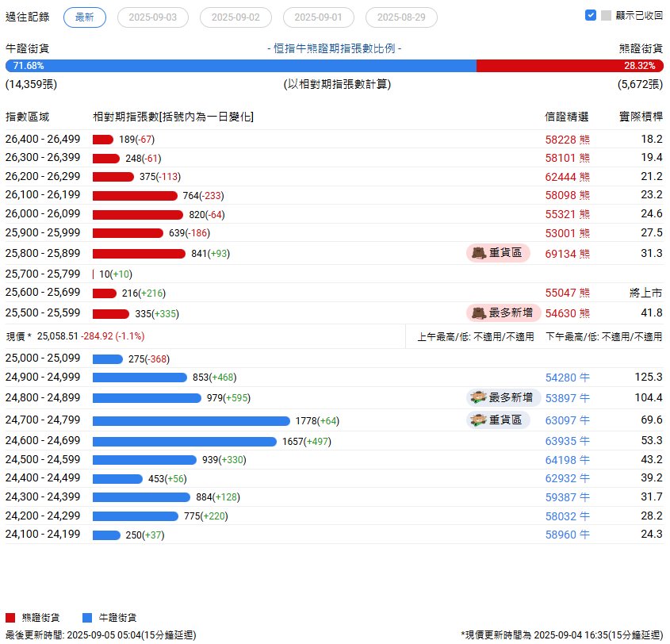Click the blue bar for 24,700 - 24,799
Screen dimensions: 670x644
pyautogui.click(x=191, y=421)
